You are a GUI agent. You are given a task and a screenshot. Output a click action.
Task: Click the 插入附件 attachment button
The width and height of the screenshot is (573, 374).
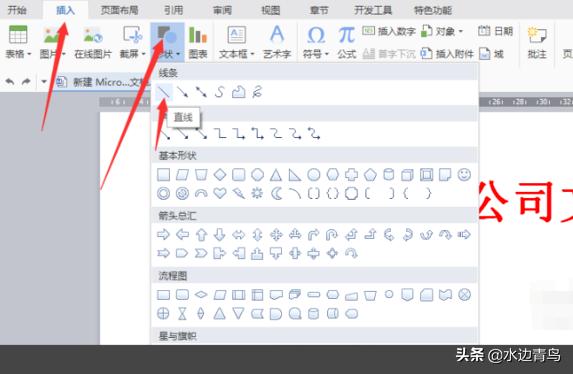[447, 54]
